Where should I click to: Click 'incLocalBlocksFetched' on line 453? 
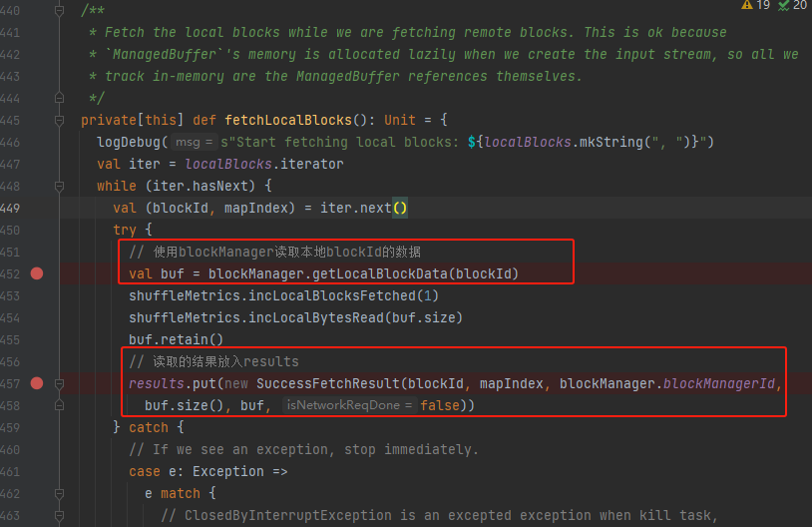(x=332, y=295)
